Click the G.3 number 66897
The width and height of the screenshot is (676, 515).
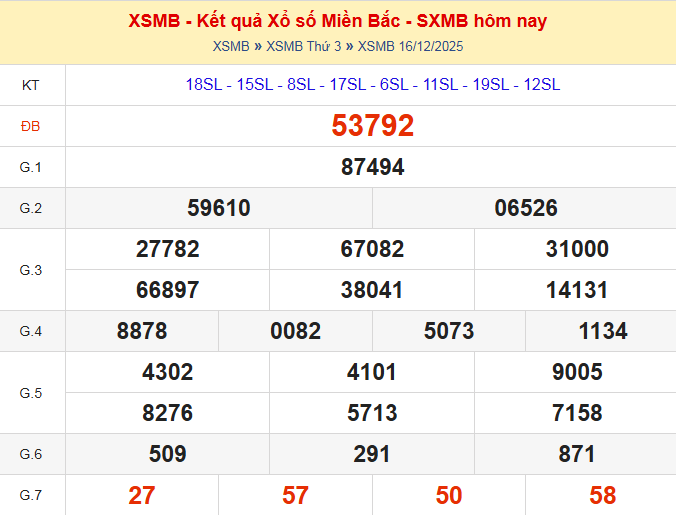pyautogui.click(x=168, y=290)
